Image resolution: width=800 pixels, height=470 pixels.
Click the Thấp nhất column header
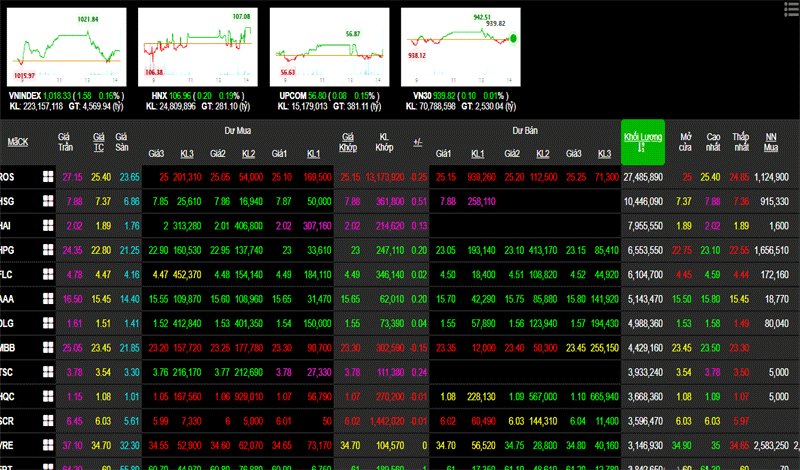(x=741, y=142)
